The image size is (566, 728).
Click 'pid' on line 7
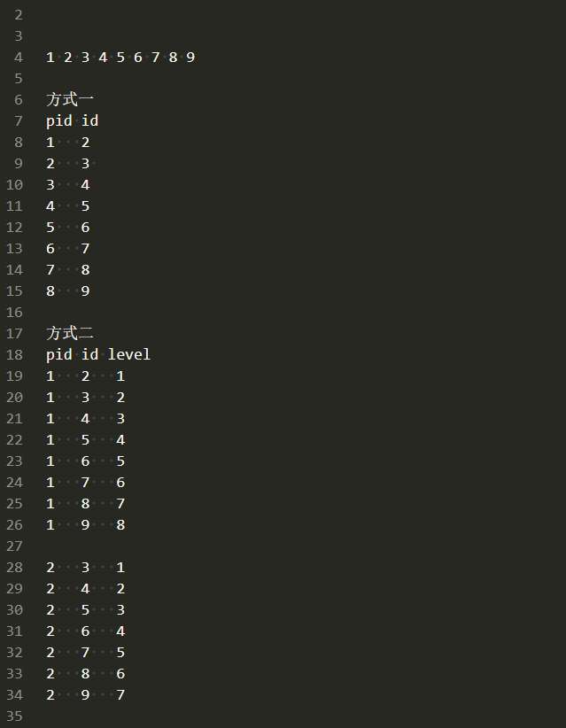pyautogui.click(x=59, y=121)
